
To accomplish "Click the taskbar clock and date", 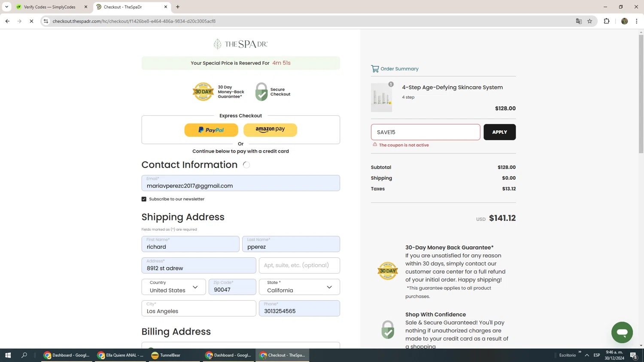I will click(x=614, y=355).
